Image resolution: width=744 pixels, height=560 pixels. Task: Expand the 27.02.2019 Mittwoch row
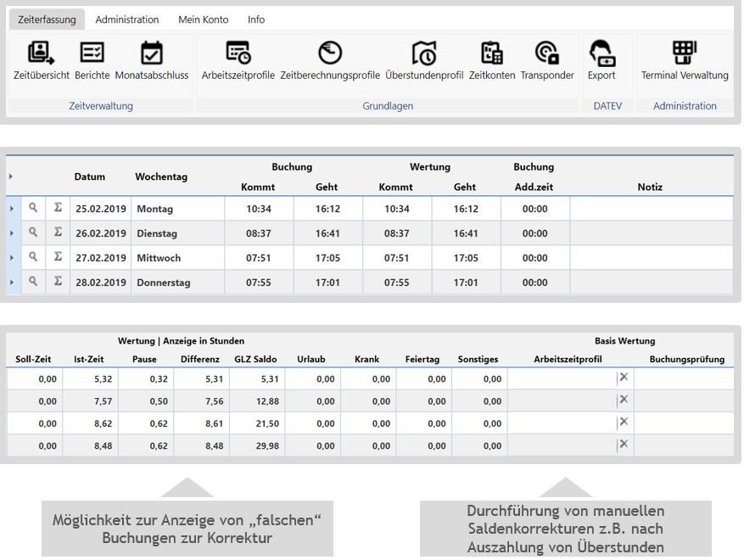12,258
